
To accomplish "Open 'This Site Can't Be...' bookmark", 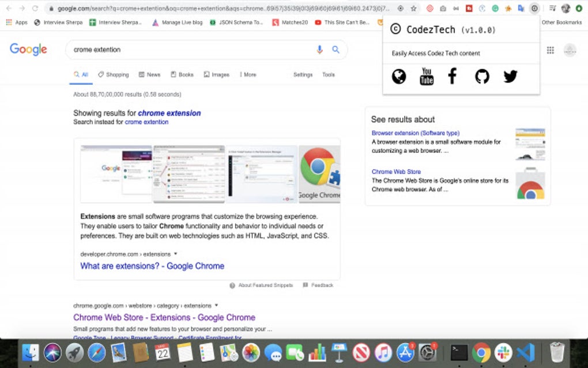I will [x=342, y=22].
